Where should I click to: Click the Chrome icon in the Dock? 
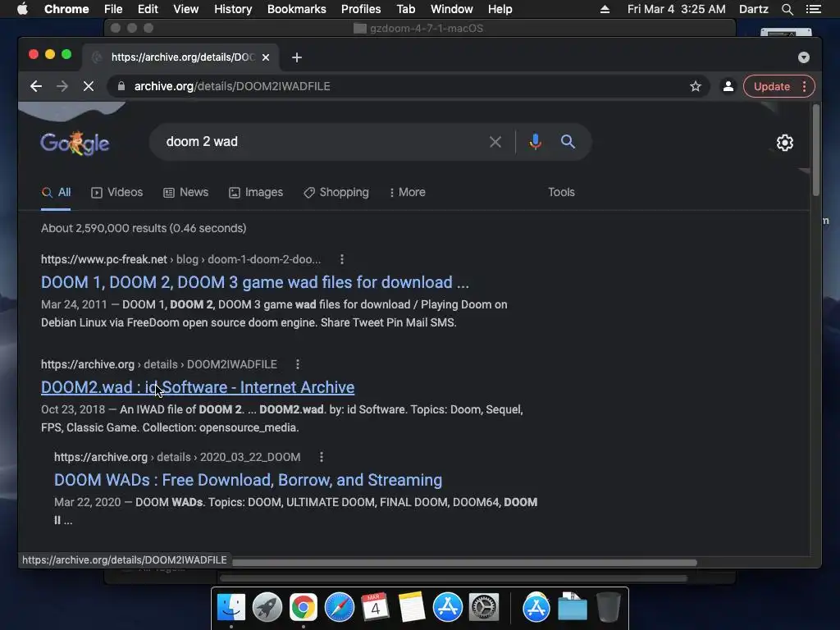click(x=304, y=608)
